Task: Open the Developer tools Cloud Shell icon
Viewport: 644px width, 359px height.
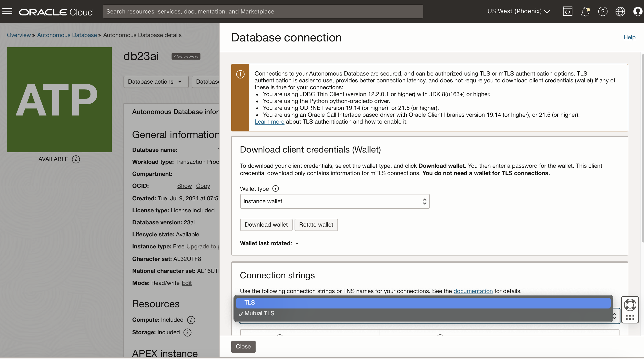Action: click(568, 12)
